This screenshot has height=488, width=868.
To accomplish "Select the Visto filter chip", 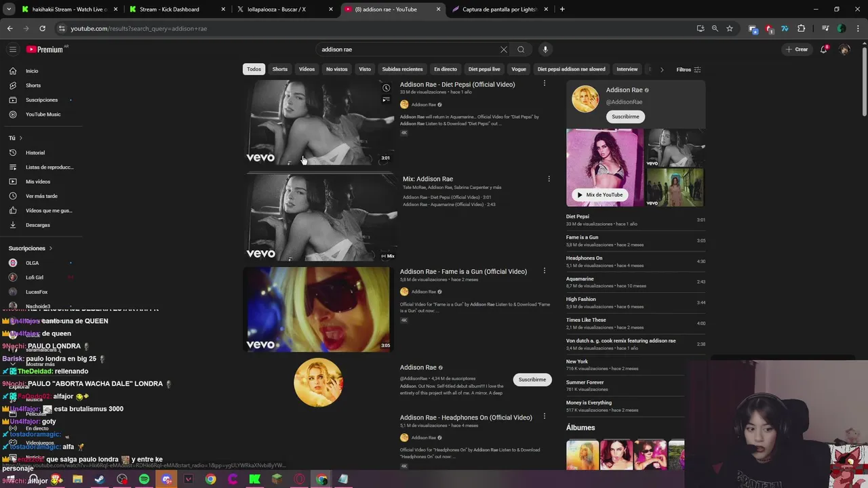I will point(365,69).
